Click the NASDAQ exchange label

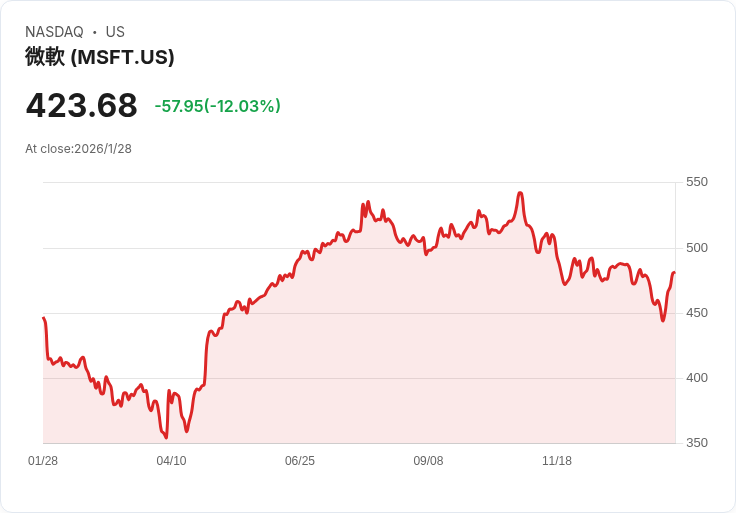point(54,32)
